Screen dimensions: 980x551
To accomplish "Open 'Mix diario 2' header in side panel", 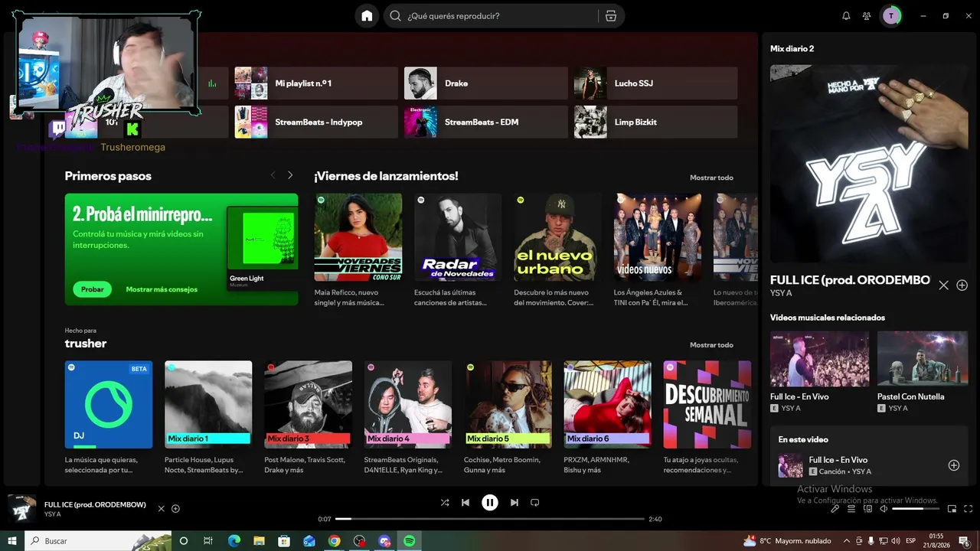I will [x=792, y=48].
